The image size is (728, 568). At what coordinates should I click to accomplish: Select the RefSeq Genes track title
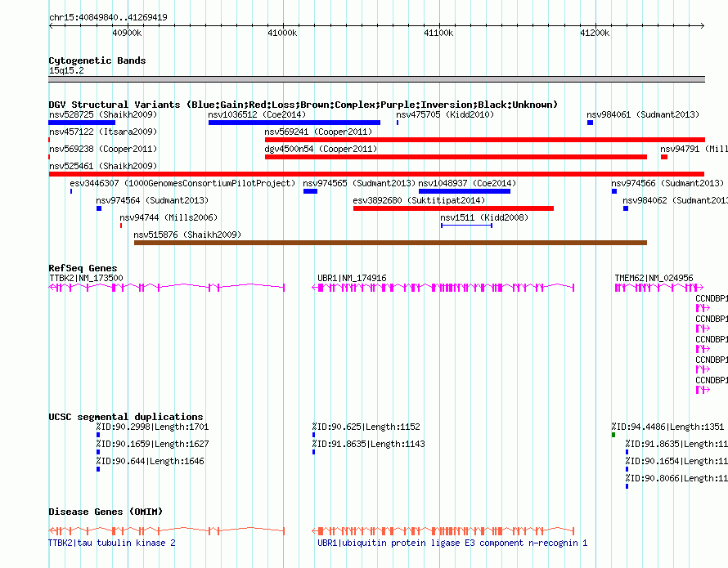pyautogui.click(x=83, y=268)
